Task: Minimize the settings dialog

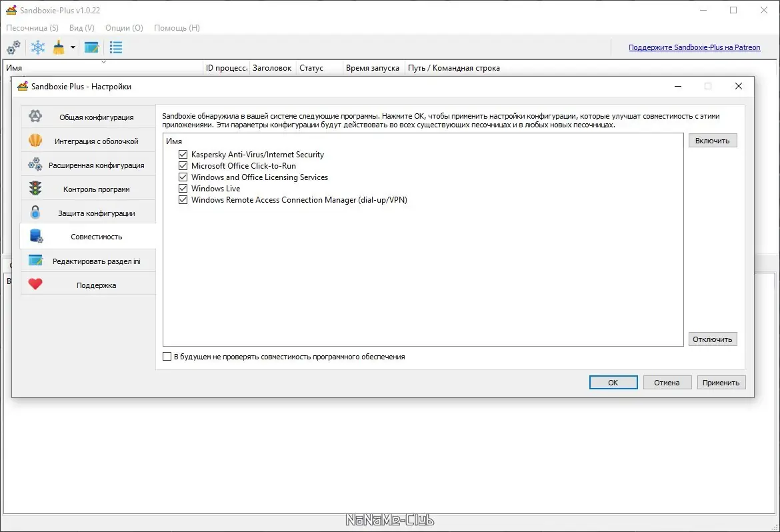Action: pos(677,86)
